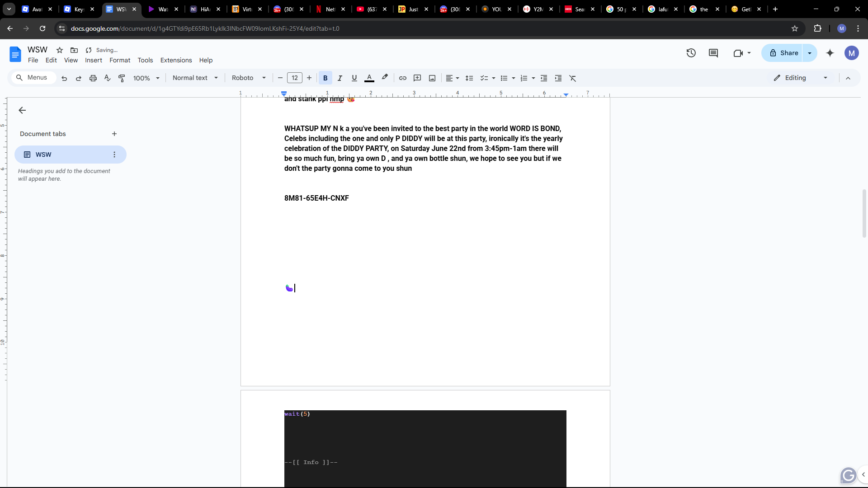Open the highlight color picker
The width and height of the screenshot is (868, 488).
385,78
